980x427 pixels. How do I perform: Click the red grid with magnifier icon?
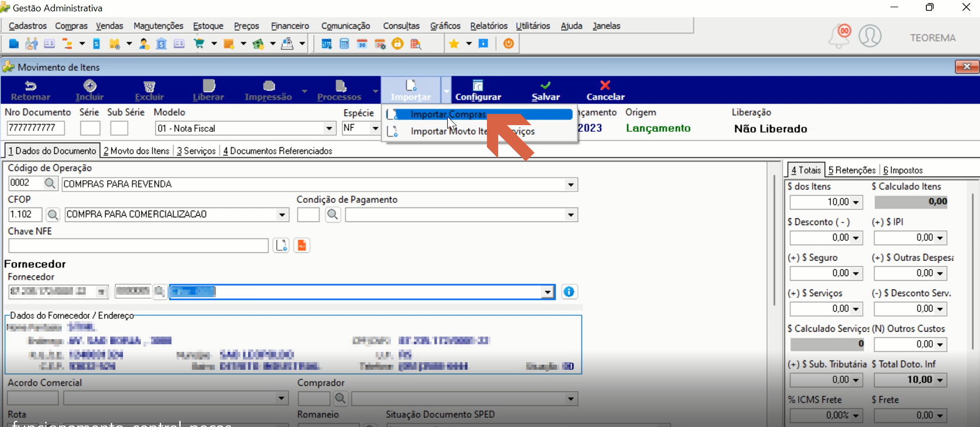click(416, 44)
